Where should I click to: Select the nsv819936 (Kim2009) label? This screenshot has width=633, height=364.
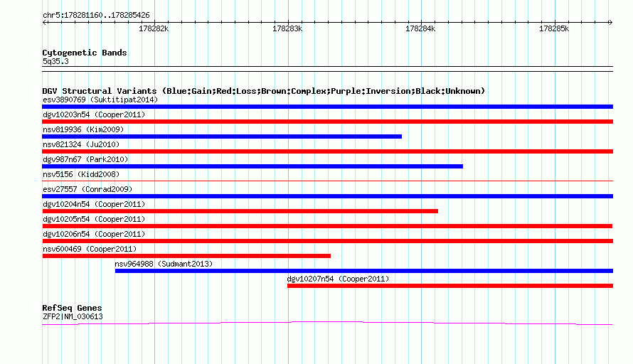coord(83,129)
